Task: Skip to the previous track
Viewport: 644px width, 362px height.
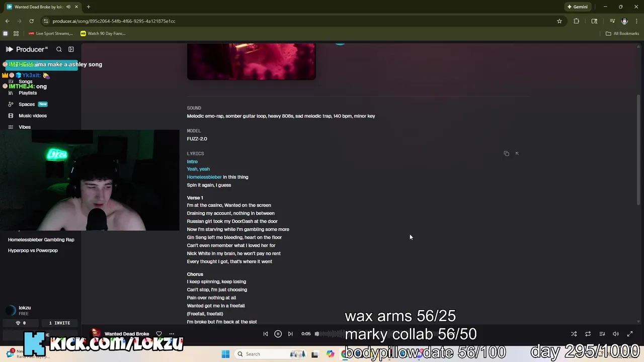Action: coord(266,334)
